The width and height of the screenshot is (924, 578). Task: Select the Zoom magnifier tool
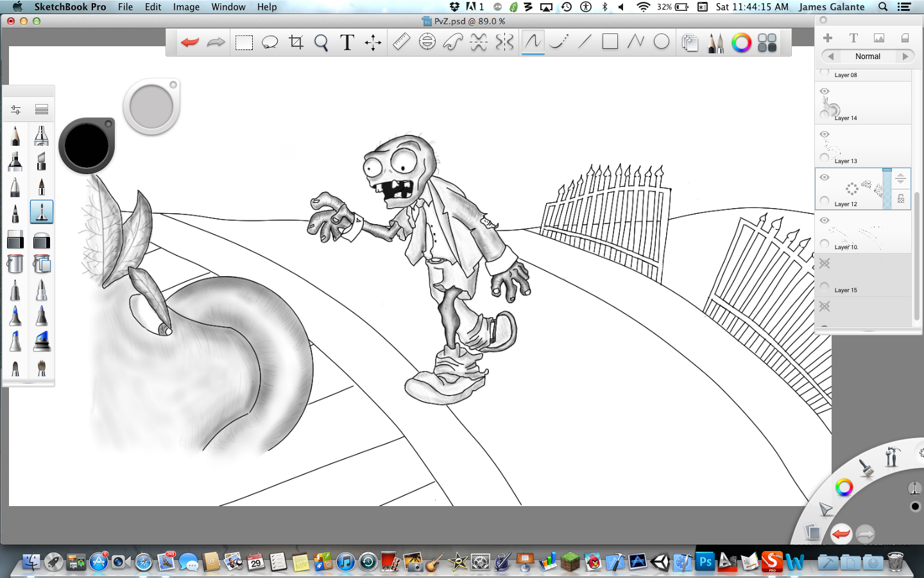pos(321,43)
